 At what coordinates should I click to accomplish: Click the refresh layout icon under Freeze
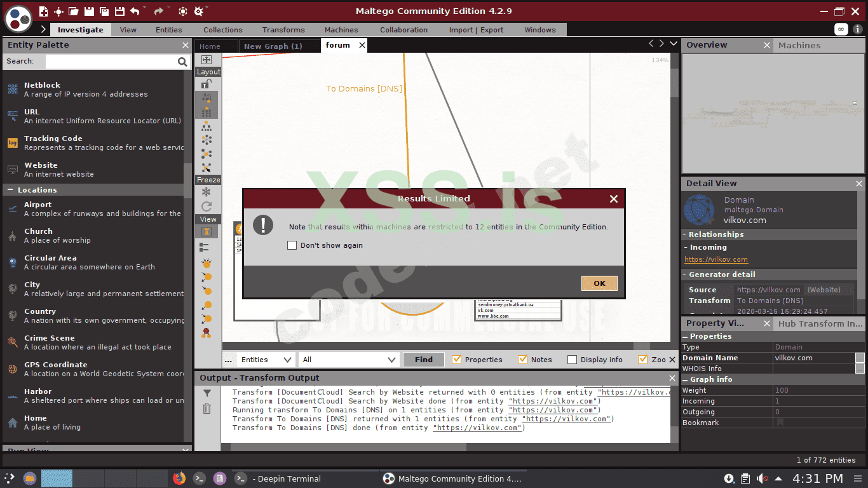207,207
